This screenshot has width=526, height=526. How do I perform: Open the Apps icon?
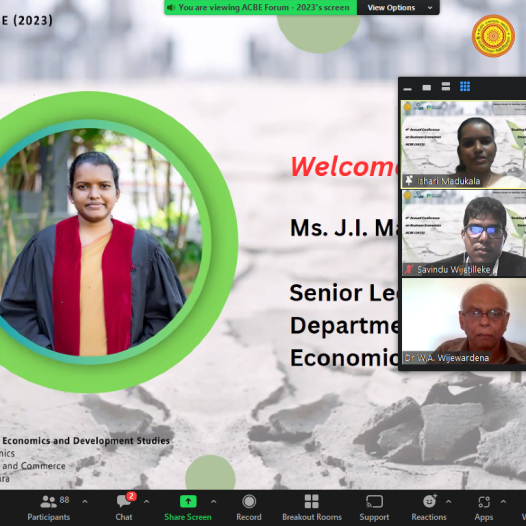pyautogui.click(x=484, y=502)
